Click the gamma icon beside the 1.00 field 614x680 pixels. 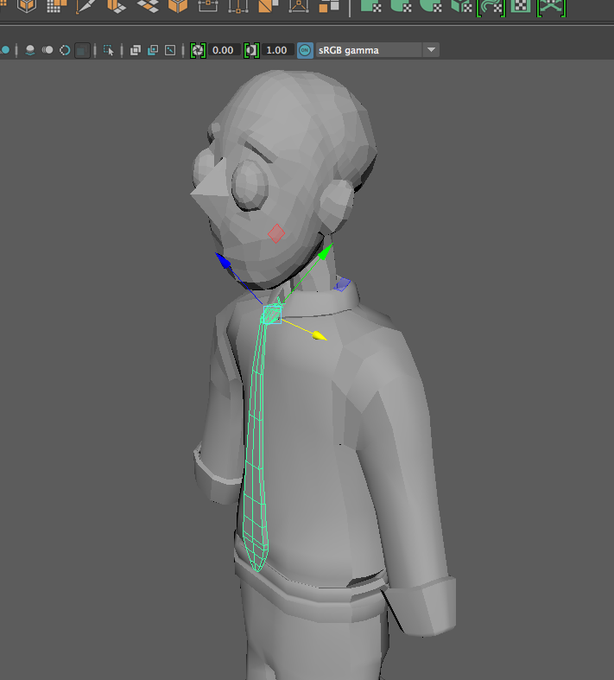click(251, 50)
